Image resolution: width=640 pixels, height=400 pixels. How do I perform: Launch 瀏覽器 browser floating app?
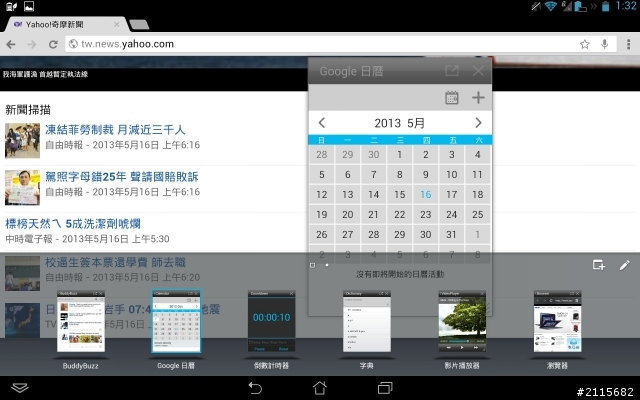(557, 322)
